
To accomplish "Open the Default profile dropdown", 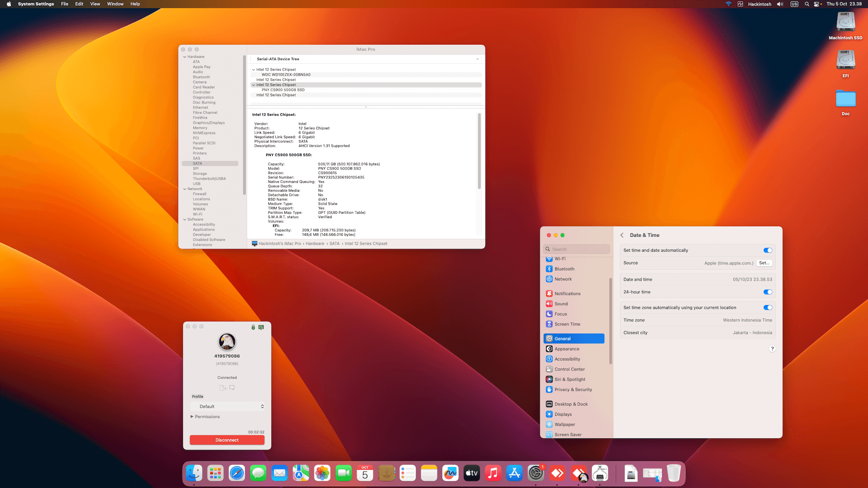I will point(227,407).
